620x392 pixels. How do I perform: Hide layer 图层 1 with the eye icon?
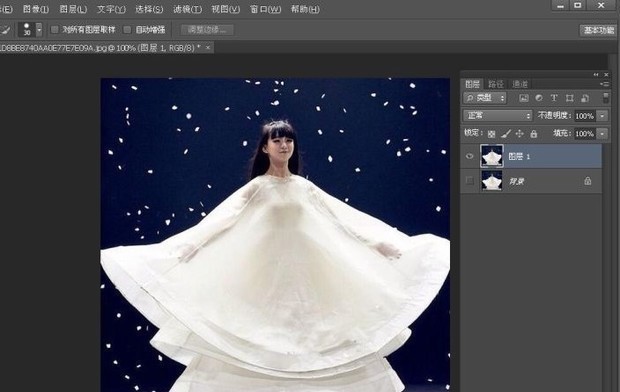[x=469, y=156]
